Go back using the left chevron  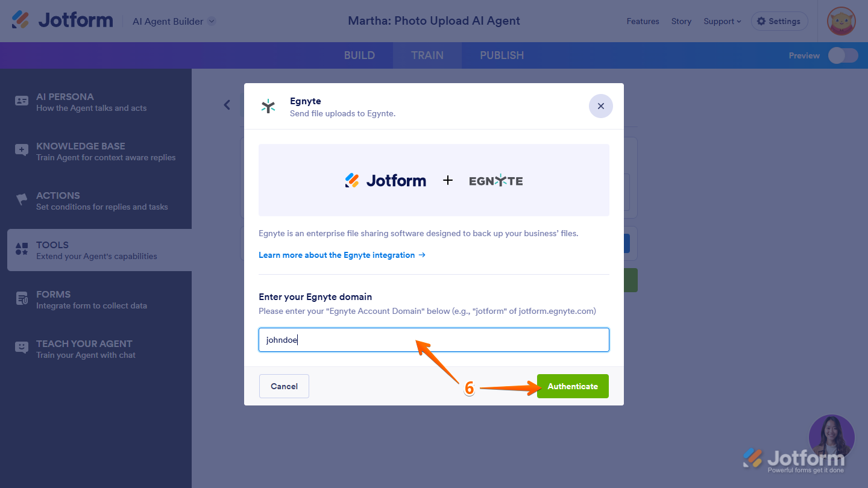coord(227,105)
